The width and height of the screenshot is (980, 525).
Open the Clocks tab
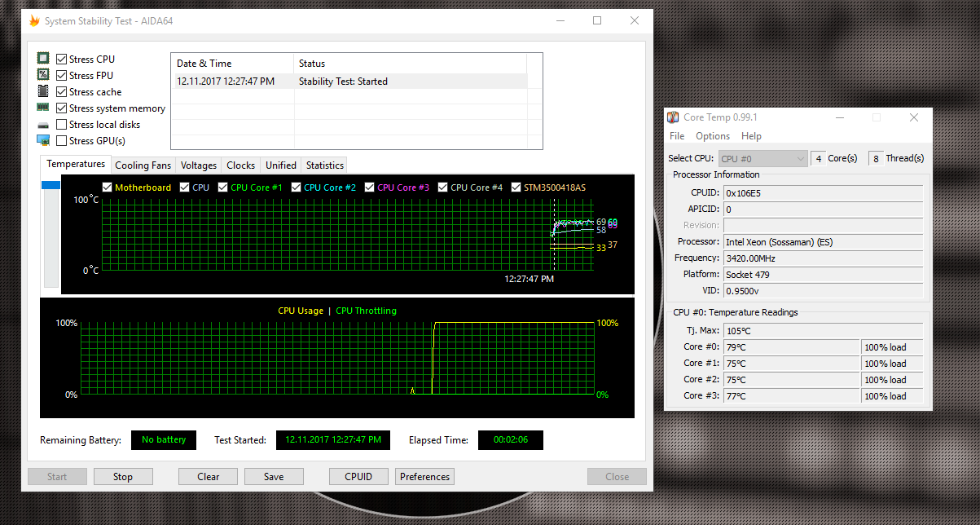coord(241,165)
